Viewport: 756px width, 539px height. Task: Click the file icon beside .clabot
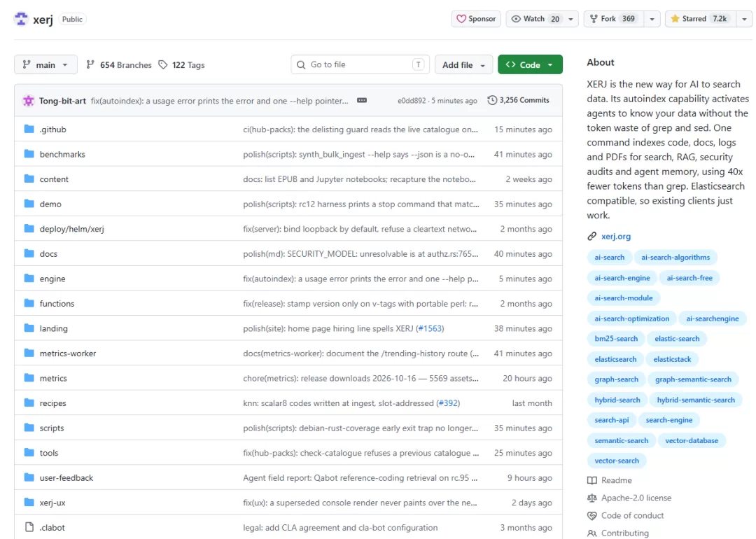29,527
